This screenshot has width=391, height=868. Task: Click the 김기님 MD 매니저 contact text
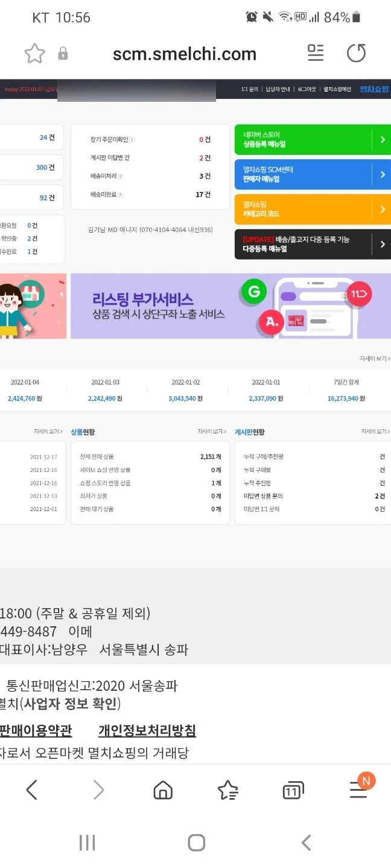coord(150,230)
